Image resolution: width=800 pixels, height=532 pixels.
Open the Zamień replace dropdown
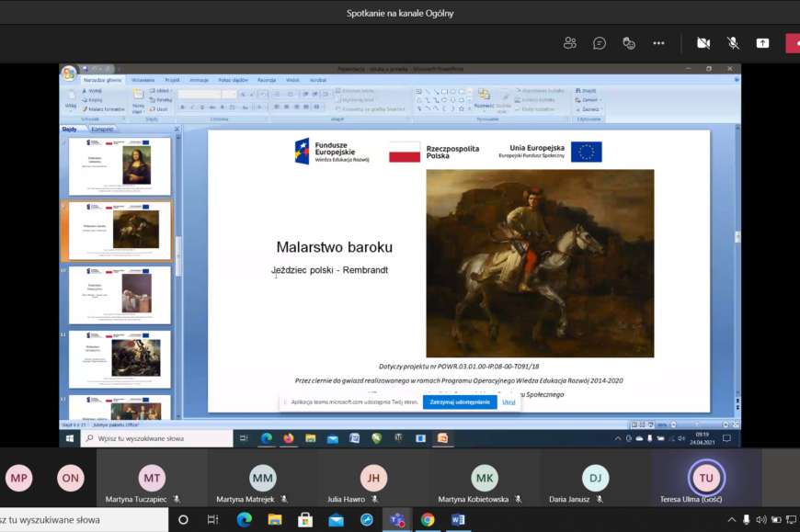(589, 100)
